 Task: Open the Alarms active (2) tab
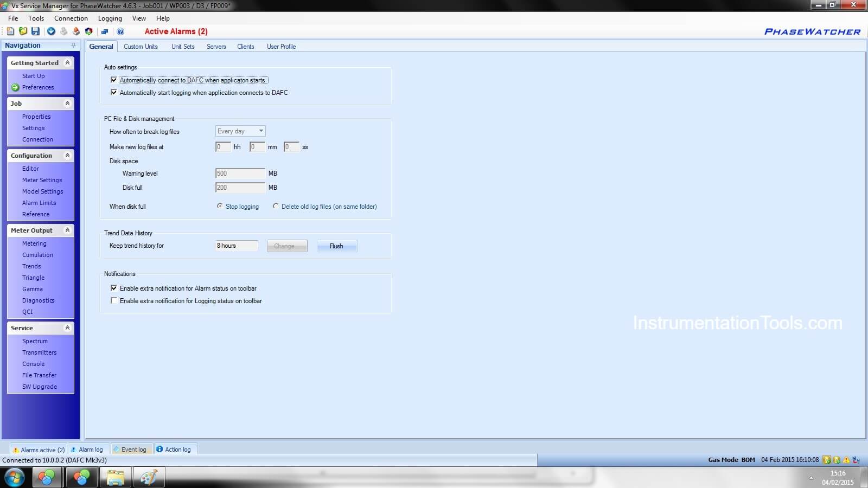click(x=39, y=450)
